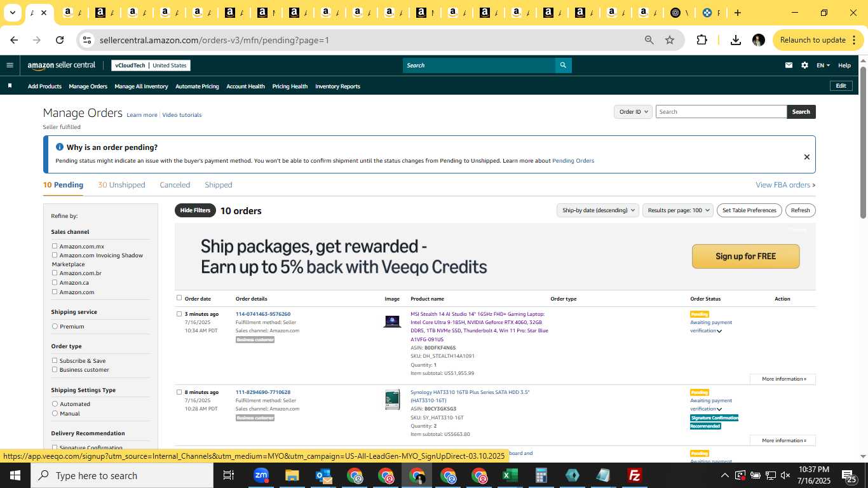
Task: Check the Amazon.com sales channel filter
Action: coord(55,292)
